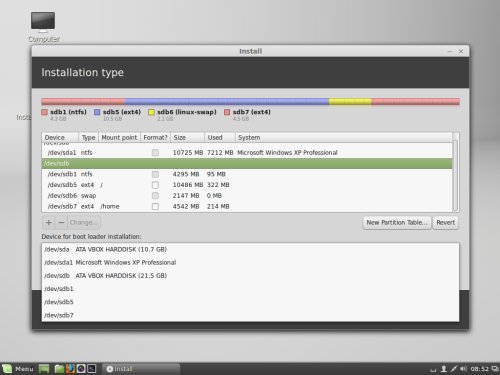Click the Change... button
Viewport: 500px width, 375px height.
pyautogui.click(x=84, y=222)
